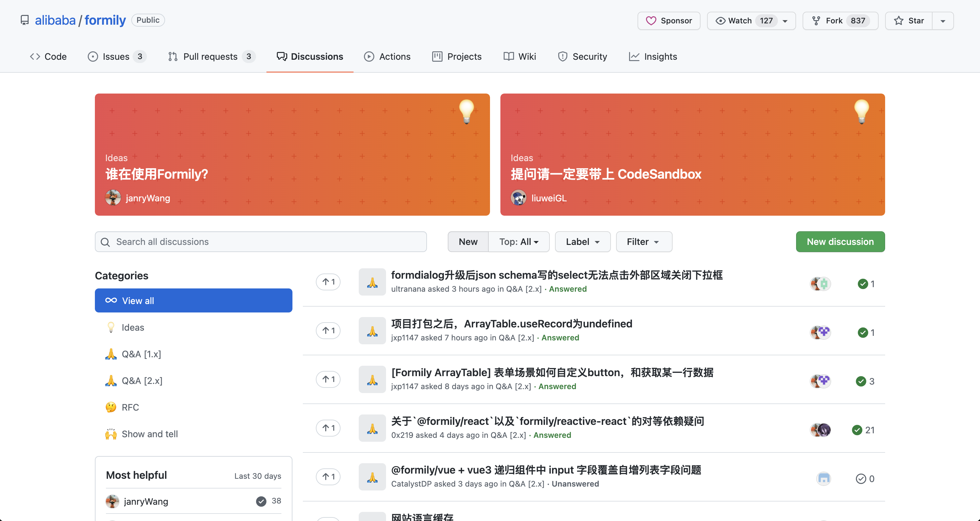Switch to the Actions tab

click(387, 56)
